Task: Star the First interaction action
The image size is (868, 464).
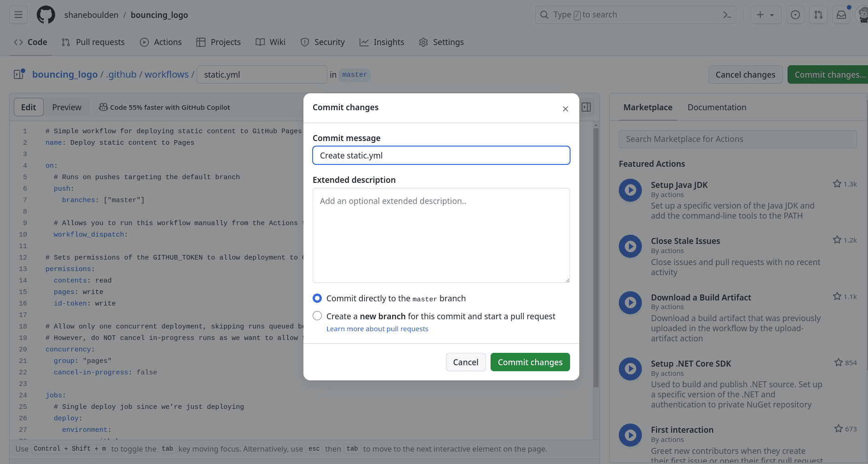Action: (839, 429)
